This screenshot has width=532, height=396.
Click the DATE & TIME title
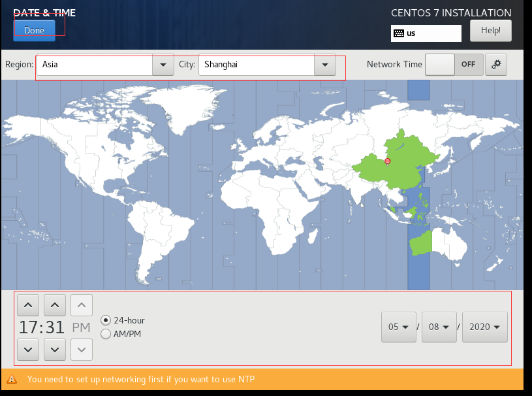(x=44, y=13)
